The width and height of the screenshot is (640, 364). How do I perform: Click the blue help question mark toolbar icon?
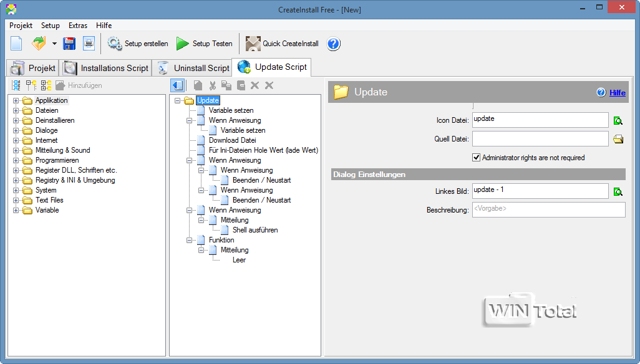334,44
